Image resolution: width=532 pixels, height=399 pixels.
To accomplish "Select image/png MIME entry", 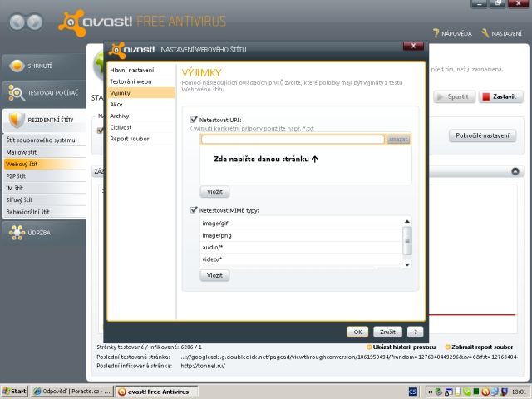I will (301, 235).
